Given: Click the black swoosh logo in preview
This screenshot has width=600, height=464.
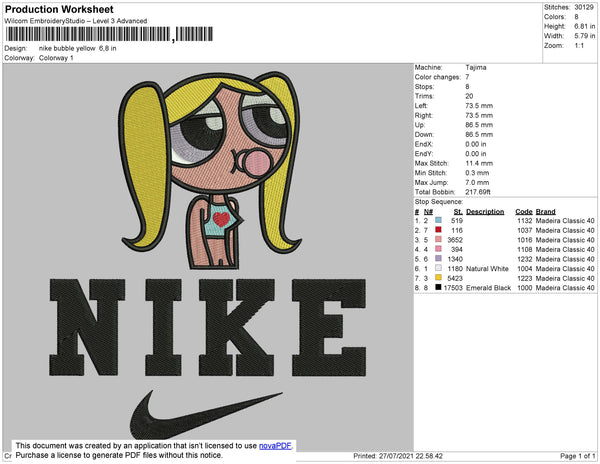Looking at the screenshot, I should 206,415.
